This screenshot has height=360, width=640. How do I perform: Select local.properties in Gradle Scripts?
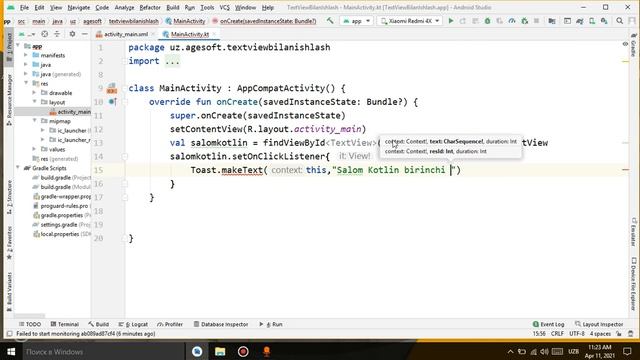point(62,234)
